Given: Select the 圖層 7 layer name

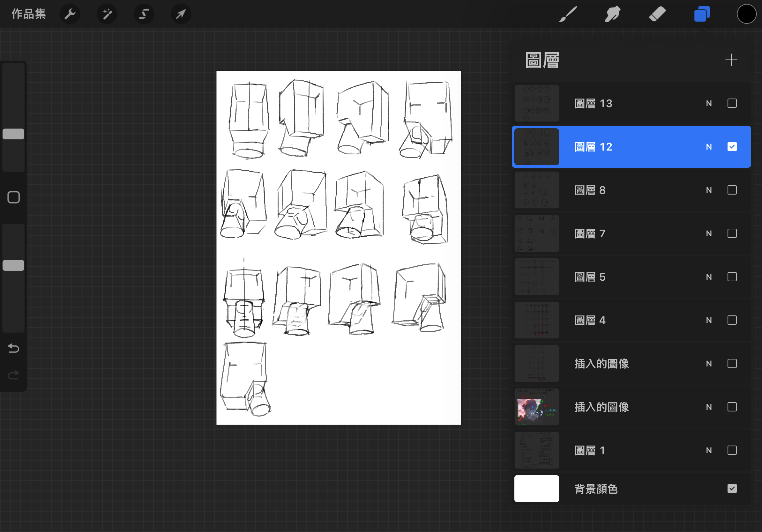Looking at the screenshot, I should pyautogui.click(x=590, y=233).
